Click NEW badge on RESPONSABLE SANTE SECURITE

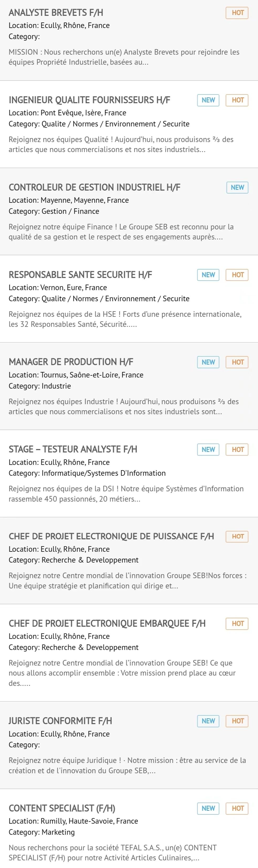[208, 275]
